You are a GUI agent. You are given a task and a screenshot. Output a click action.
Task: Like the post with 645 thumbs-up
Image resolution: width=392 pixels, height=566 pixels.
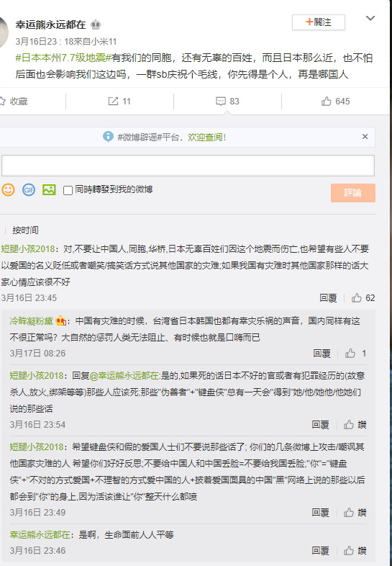[x=335, y=102]
